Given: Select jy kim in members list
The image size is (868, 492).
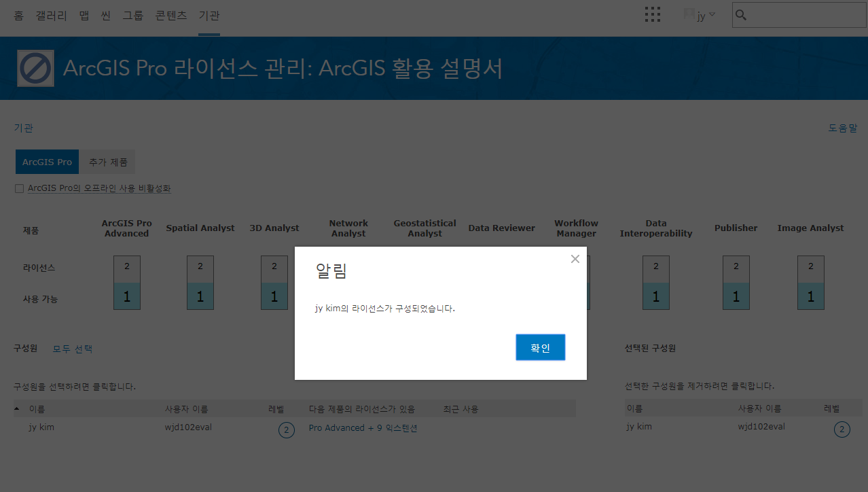Looking at the screenshot, I should [x=41, y=427].
